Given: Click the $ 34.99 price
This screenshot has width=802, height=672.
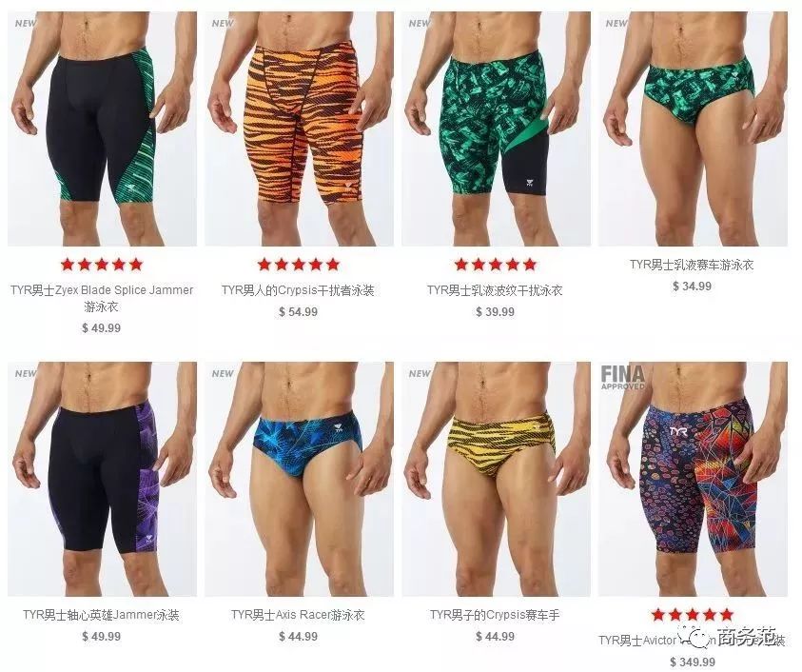Looking at the screenshot, I should (692, 287).
